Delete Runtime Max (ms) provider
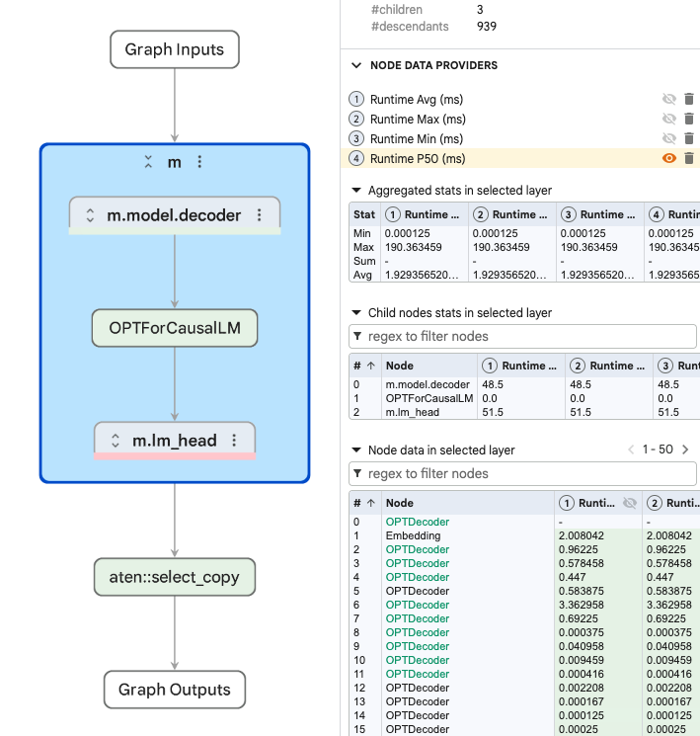700x736 pixels. point(689,119)
